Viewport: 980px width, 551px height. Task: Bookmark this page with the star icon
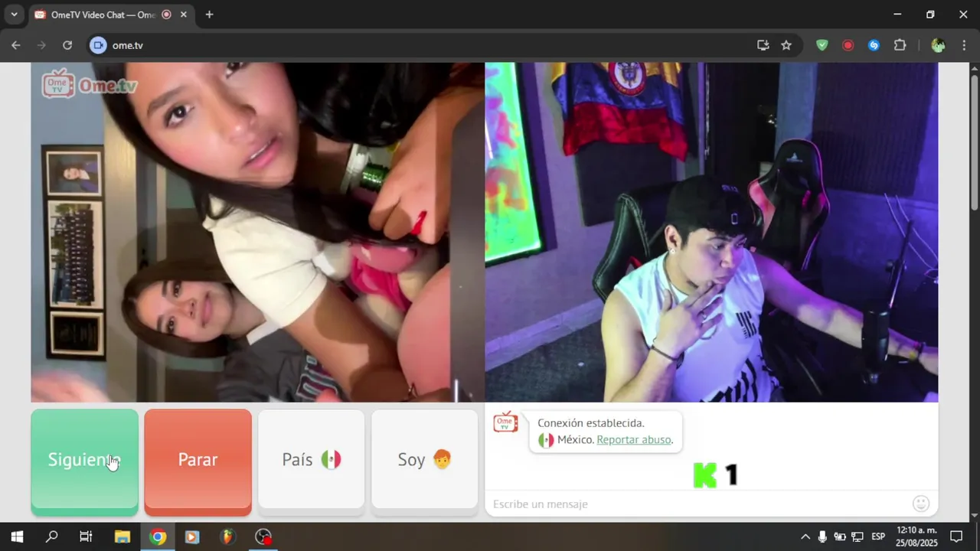(x=786, y=45)
